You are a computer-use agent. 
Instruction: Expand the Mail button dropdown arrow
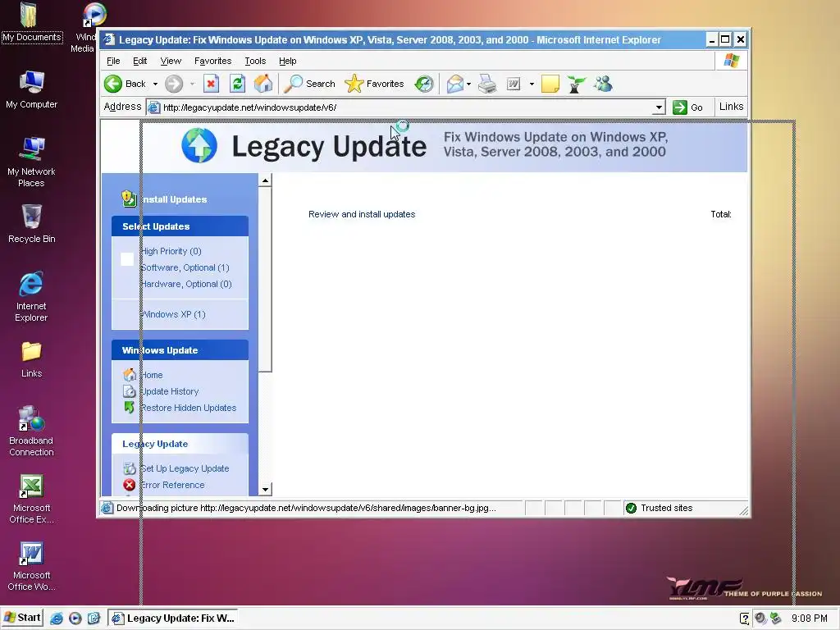[x=468, y=84]
